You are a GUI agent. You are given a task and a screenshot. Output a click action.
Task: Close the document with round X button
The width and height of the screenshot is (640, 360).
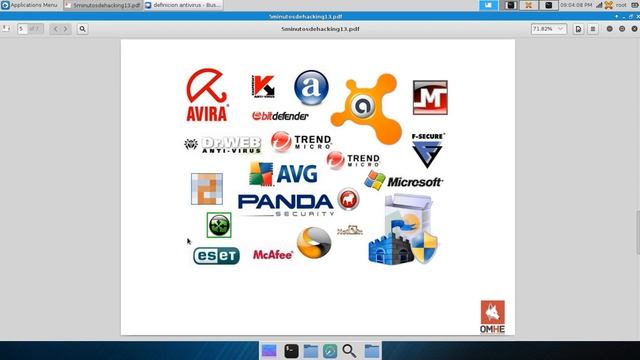[x=634, y=29]
